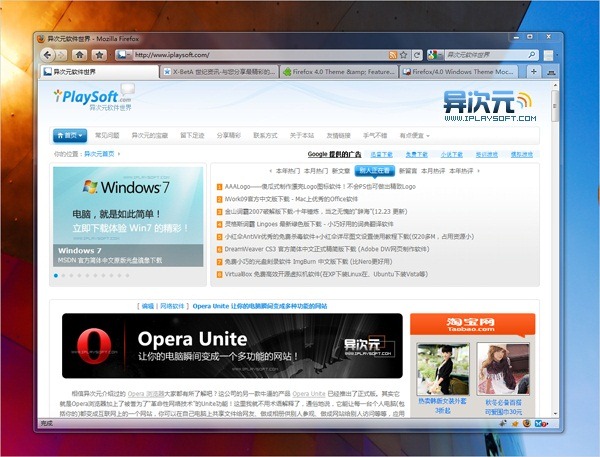Open the 分享精彩 nav item
The image size is (600, 457).
click(228, 135)
